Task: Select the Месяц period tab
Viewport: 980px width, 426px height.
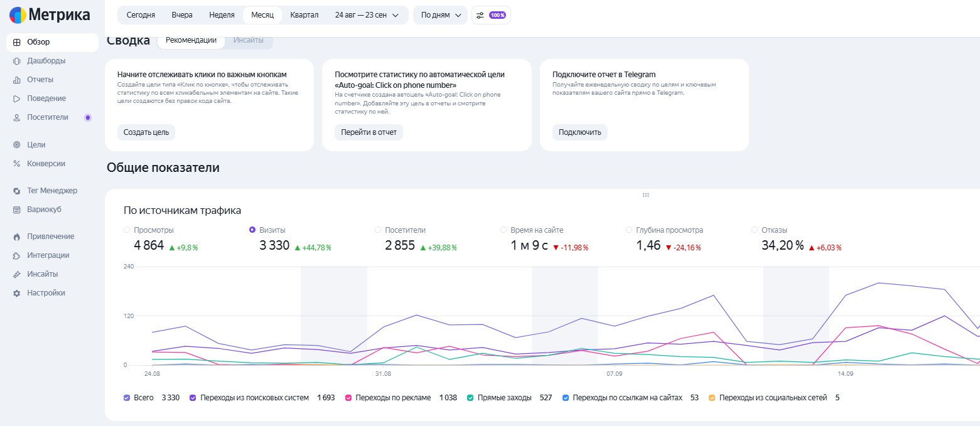Action: tap(262, 15)
